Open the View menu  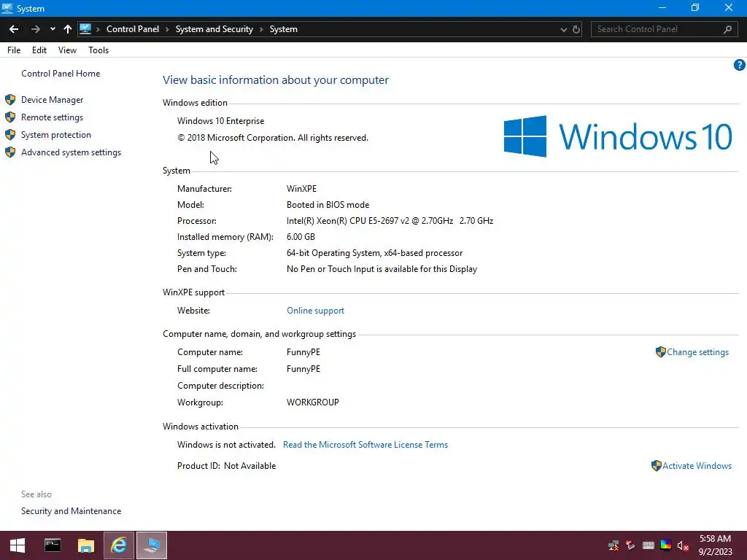tap(67, 50)
